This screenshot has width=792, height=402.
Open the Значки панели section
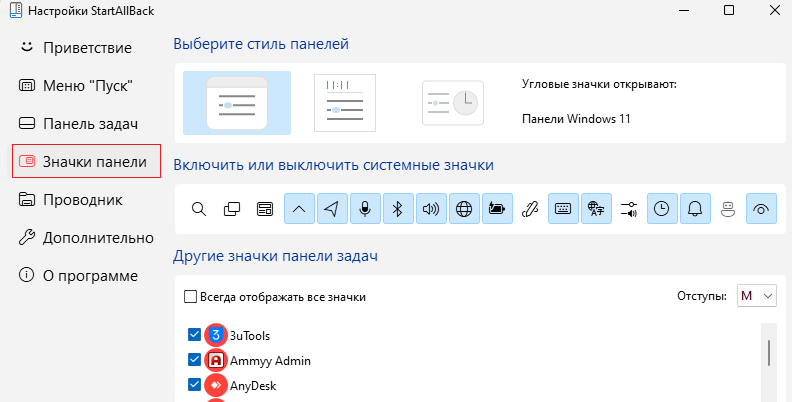click(86, 162)
